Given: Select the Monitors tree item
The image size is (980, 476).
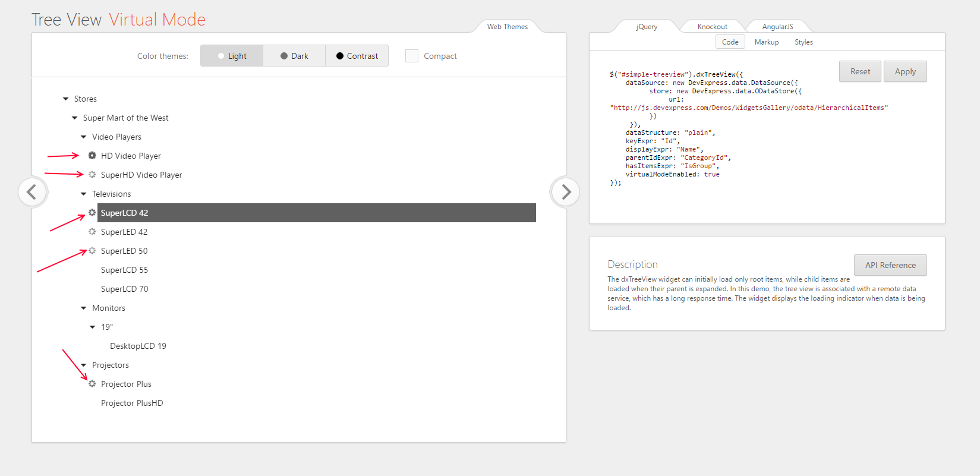Looking at the screenshot, I should [109, 308].
